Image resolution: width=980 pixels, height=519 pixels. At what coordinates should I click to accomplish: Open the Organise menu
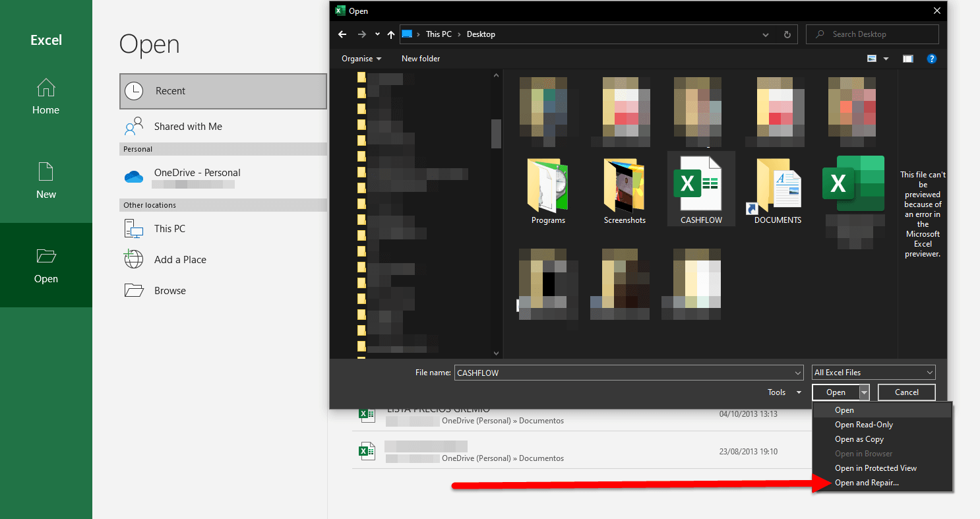361,59
